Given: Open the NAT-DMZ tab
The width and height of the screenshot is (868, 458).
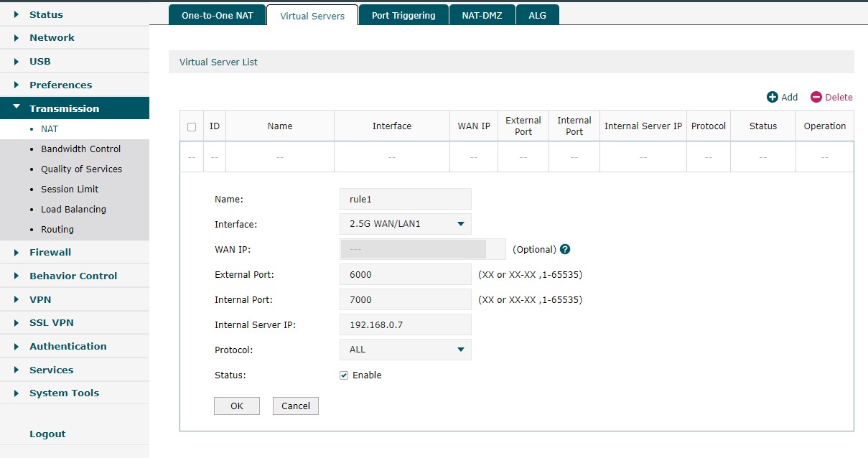Looking at the screenshot, I should [x=482, y=15].
